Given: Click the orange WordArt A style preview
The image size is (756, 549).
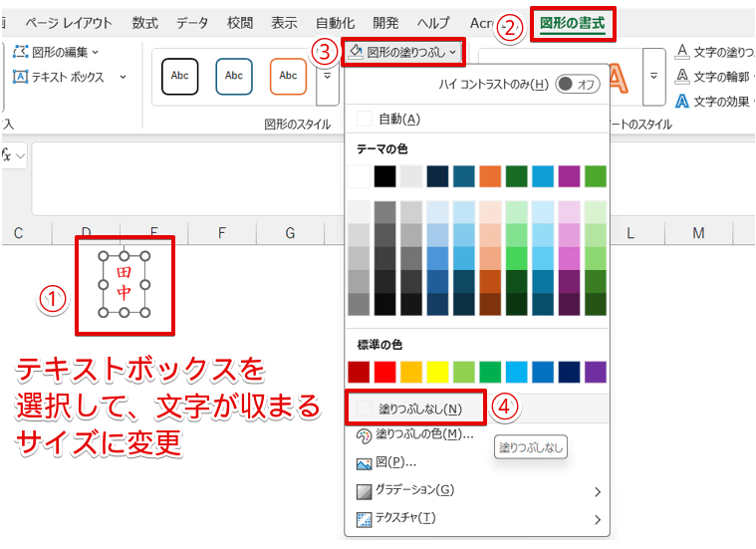Looking at the screenshot, I should click(x=619, y=79).
